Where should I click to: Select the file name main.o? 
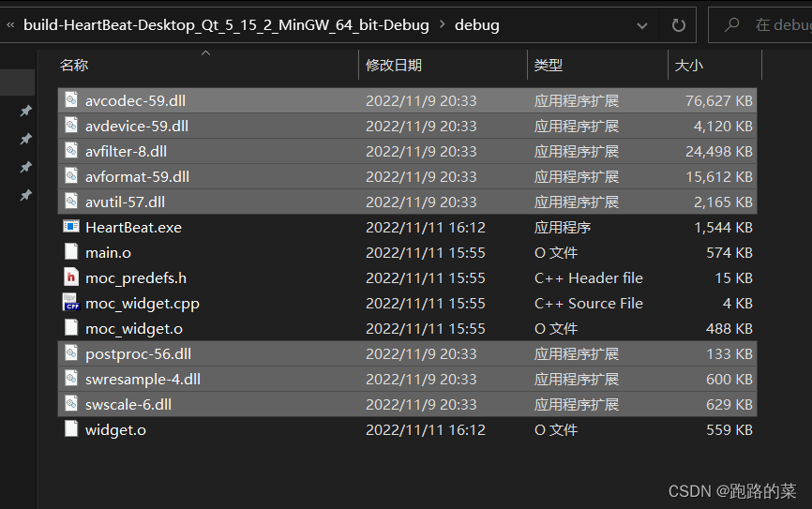(108, 253)
